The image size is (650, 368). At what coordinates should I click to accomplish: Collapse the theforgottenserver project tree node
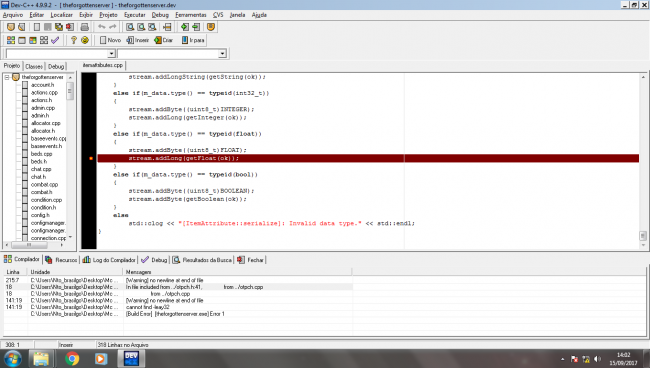tap(7, 77)
